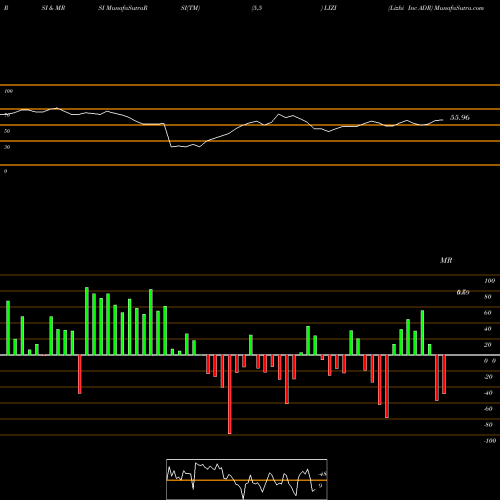This screenshot has height=500, width=500.
Task: Click the MR label above the histogram
Action: tap(446, 260)
